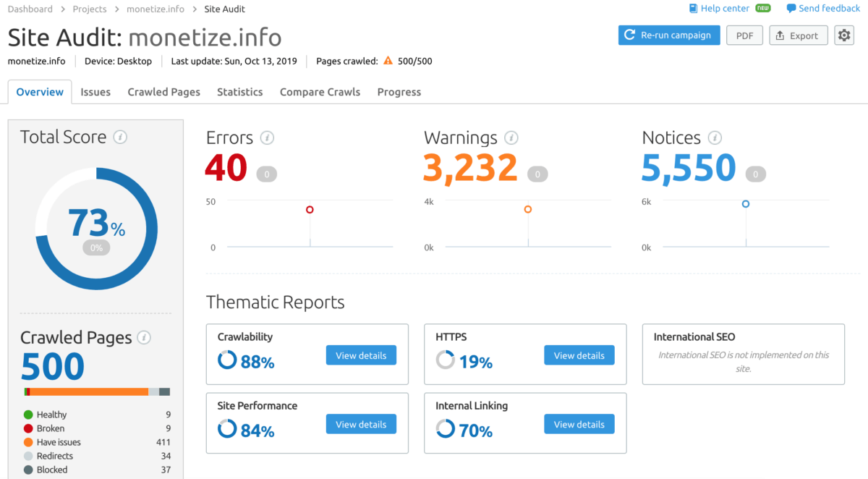The width and height of the screenshot is (868, 479).
Task: Click the light gray Redirects legend dot
Action: pos(28,456)
